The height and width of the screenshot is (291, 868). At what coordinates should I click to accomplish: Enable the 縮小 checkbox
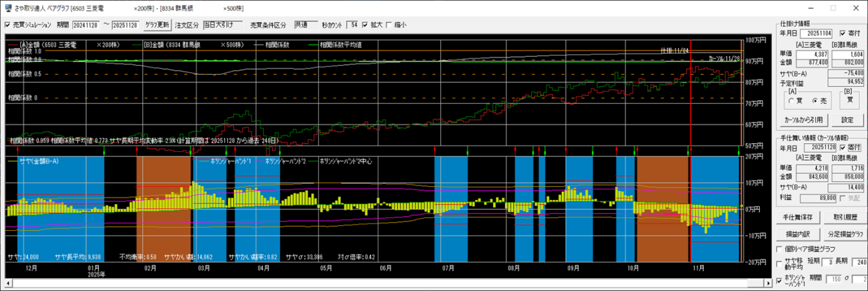(x=389, y=25)
